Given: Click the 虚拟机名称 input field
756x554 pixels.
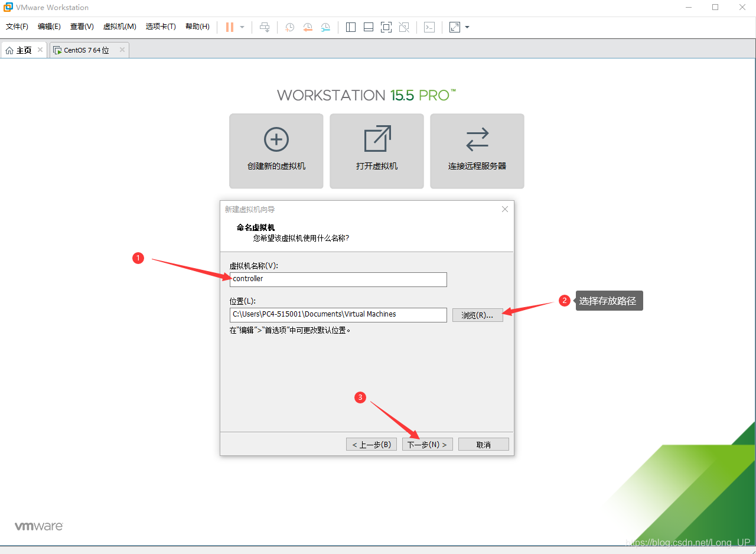Looking at the screenshot, I should (338, 279).
